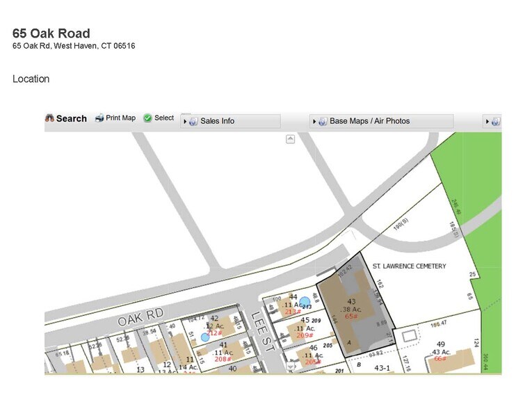The width and height of the screenshot is (532, 409).
Task: Expand the Sales Info panel arrow
Action: pos(186,121)
